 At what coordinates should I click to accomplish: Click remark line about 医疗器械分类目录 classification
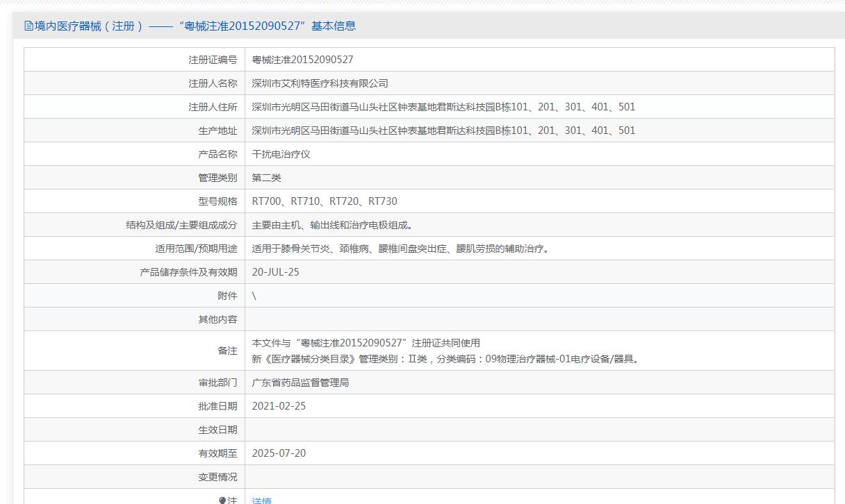point(446,359)
